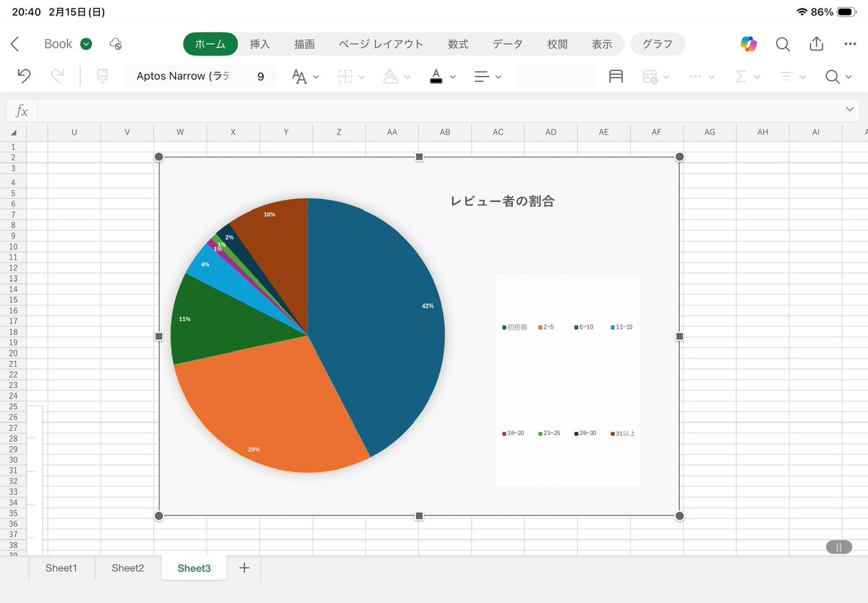868x603 pixels.
Task: Open the 校閲 tab
Action: tap(558, 44)
